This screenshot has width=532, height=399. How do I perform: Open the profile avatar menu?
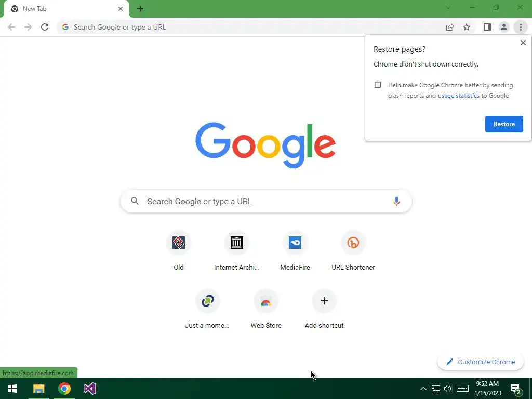coord(504,27)
